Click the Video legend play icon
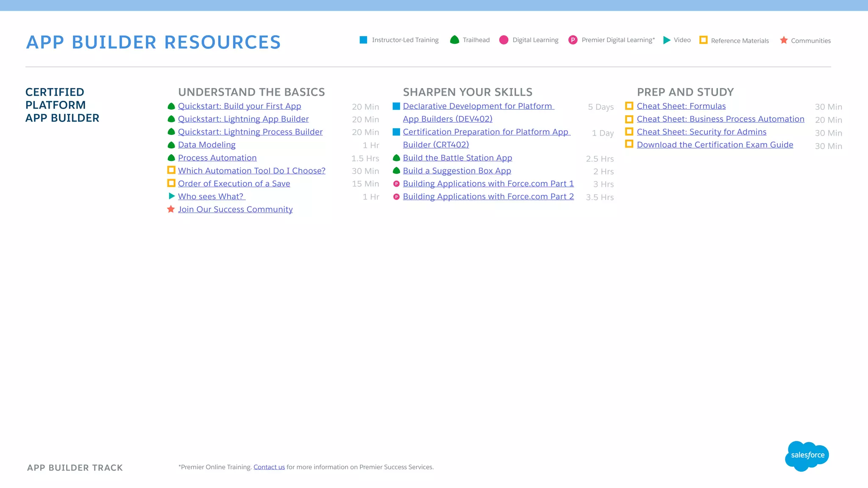The width and height of the screenshot is (868, 488). tap(667, 40)
